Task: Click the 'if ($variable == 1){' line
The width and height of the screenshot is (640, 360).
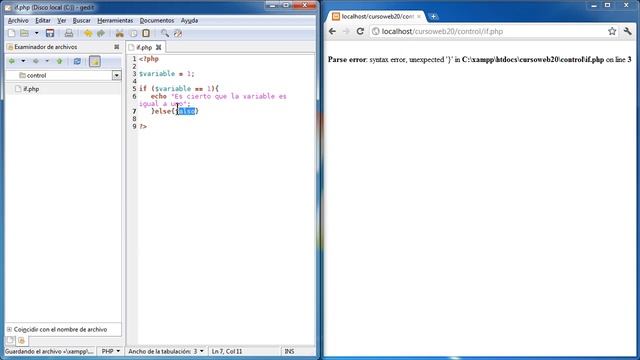Action: click(x=179, y=89)
